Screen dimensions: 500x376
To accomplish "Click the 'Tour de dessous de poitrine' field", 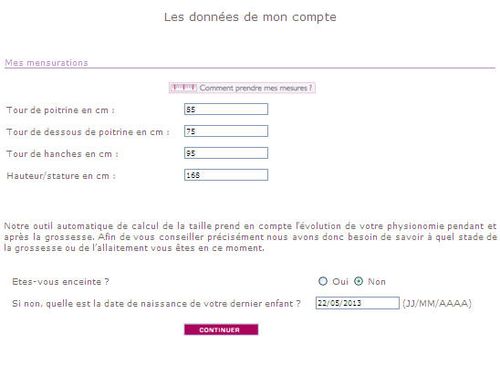I will coord(226,131).
